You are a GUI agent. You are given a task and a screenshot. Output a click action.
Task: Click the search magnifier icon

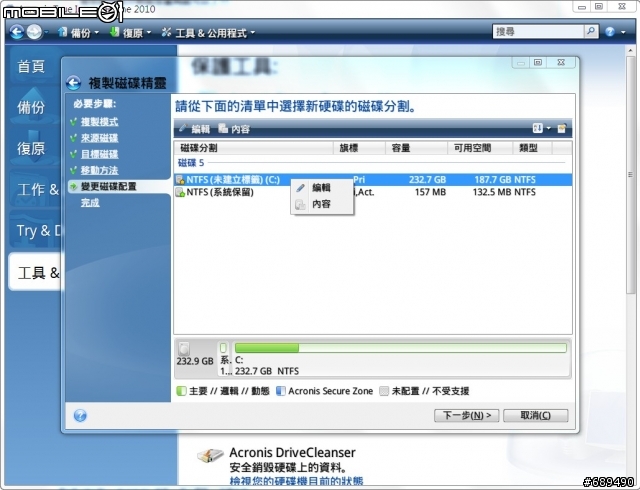tap(591, 31)
